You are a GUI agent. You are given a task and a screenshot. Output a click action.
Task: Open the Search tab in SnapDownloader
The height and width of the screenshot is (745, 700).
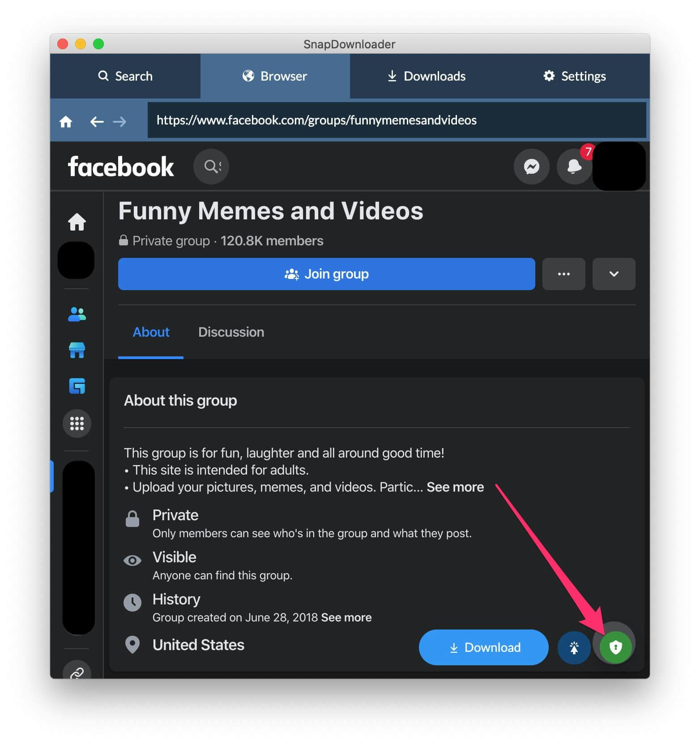pos(125,76)
